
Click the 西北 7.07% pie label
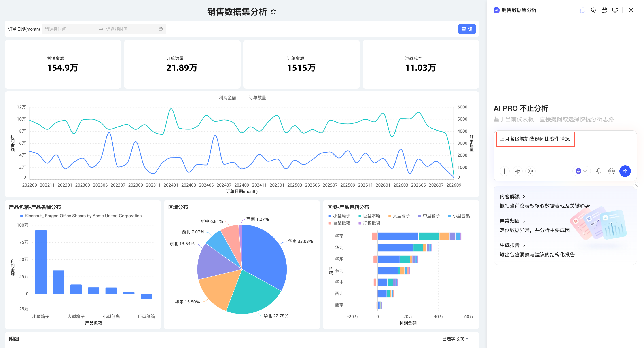(x=193, y=232)
